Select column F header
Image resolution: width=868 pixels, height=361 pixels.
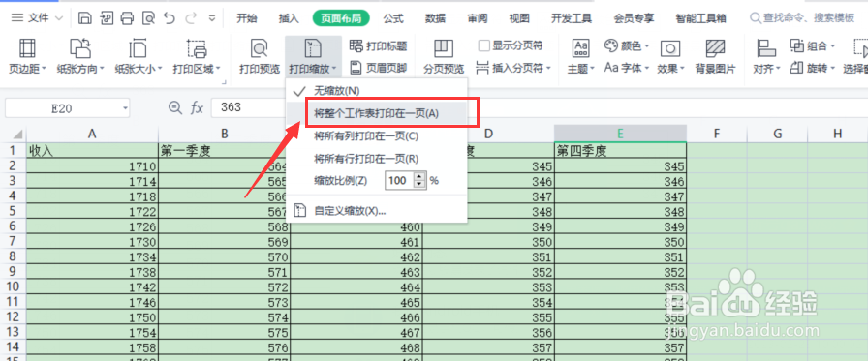click(x=716, y=134)
